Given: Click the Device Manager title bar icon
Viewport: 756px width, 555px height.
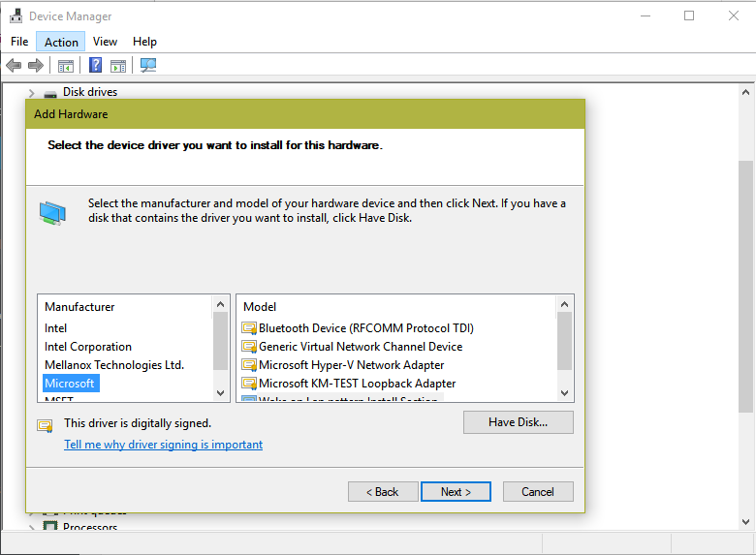Looking at the screenshot, I should 16,15.
